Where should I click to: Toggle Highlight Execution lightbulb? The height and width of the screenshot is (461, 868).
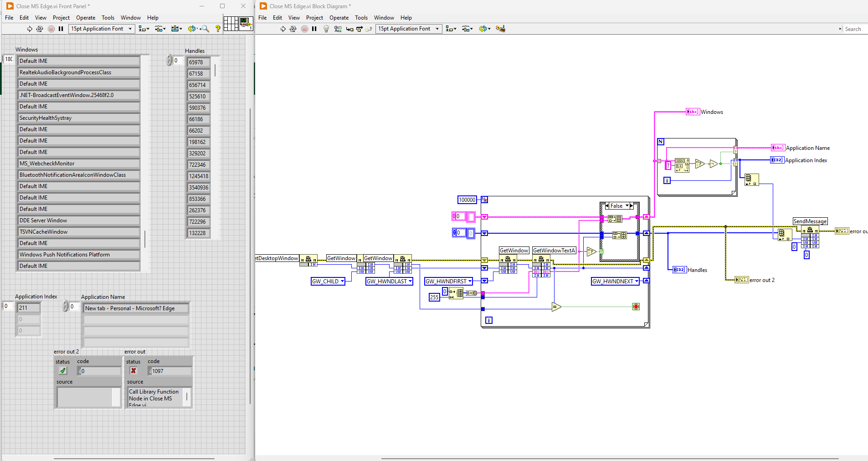click(x=326, y=29)
